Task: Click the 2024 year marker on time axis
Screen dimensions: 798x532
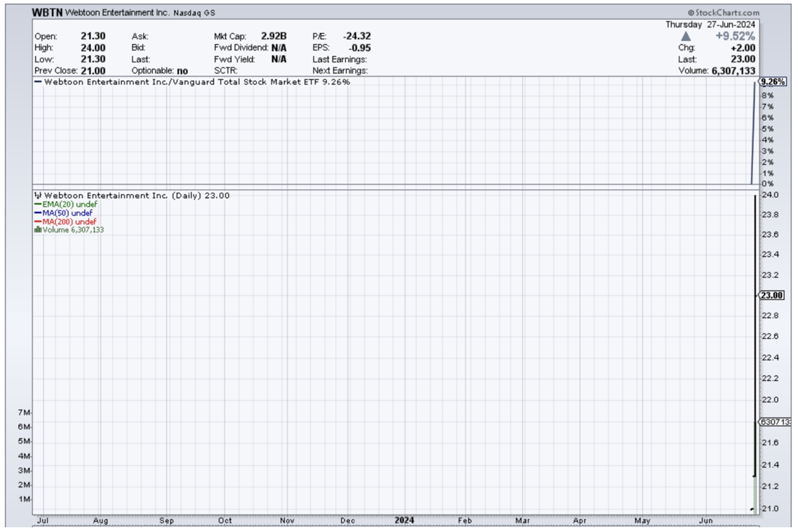Action: 404,521
